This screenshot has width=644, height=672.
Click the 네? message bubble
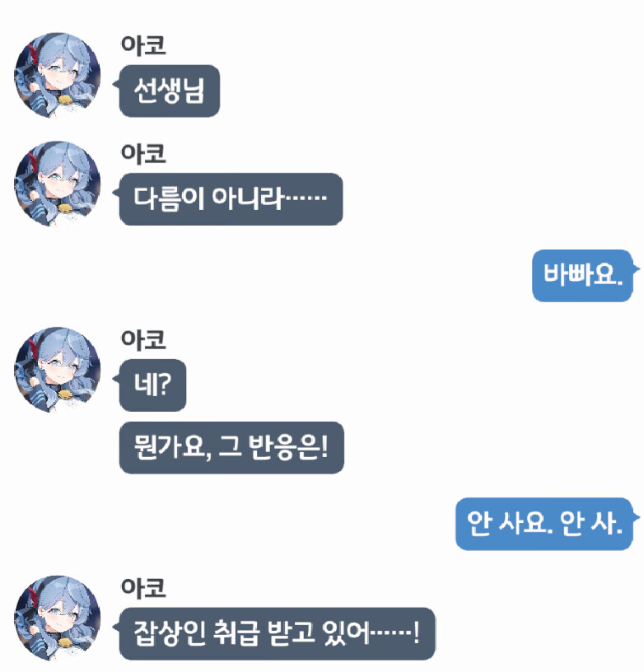[x=152, y=385]
